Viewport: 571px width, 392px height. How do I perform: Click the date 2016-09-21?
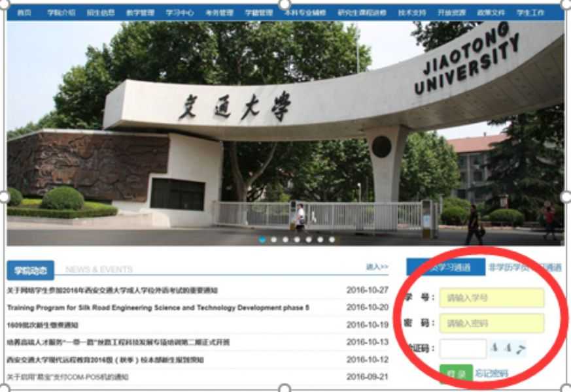tap(368, 377)
